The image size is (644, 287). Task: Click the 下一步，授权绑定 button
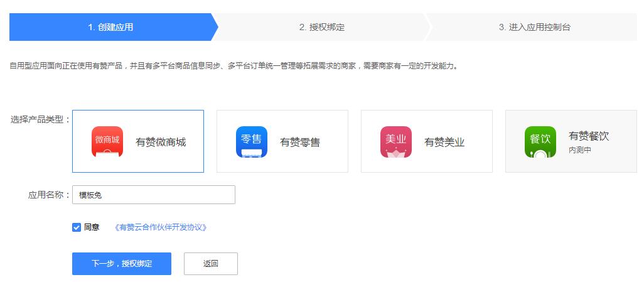coord(122,264)
